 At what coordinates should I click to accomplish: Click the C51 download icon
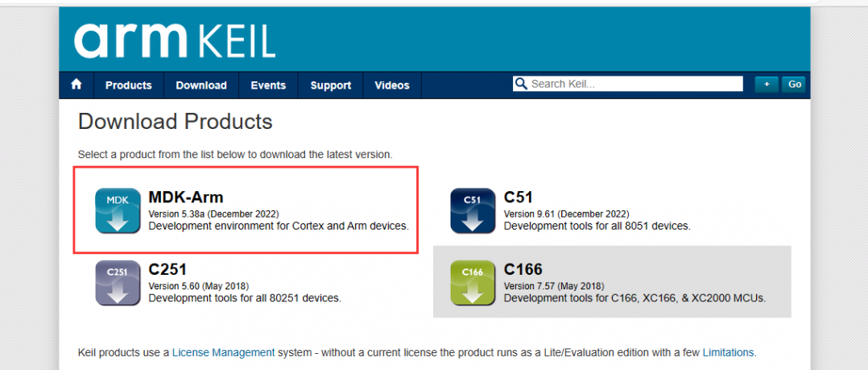point(473,210)
